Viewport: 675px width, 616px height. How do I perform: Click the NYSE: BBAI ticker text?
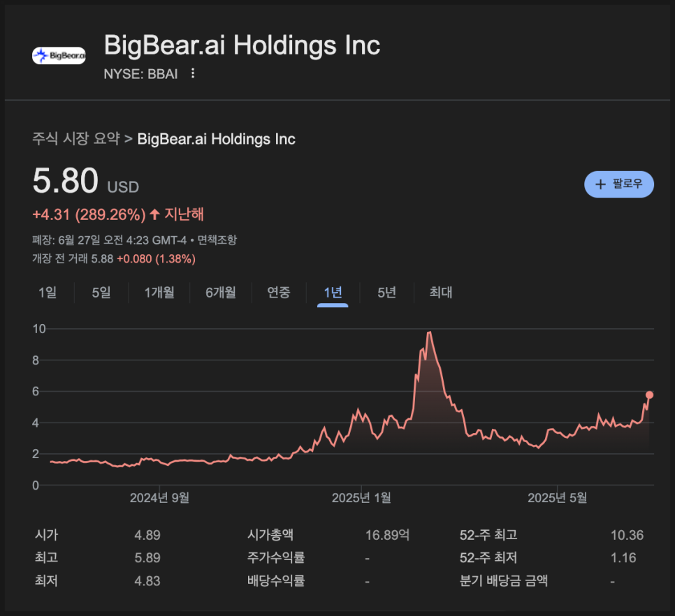[x=140, y=74]
